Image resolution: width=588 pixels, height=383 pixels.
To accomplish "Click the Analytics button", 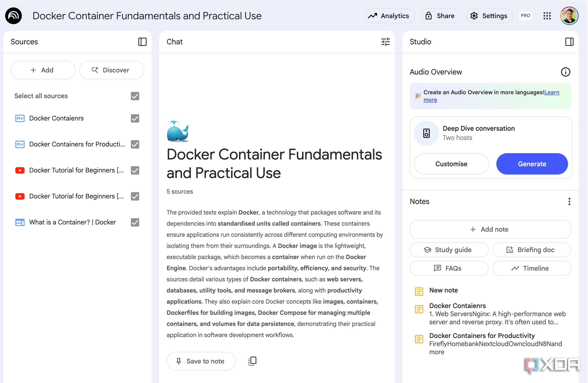I will (x=389, y=16).
